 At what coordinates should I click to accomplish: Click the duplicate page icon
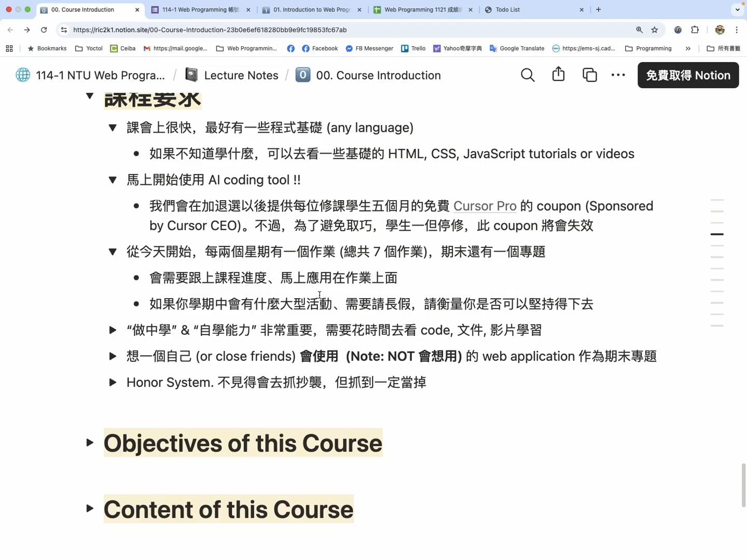(x=589, y=75)
